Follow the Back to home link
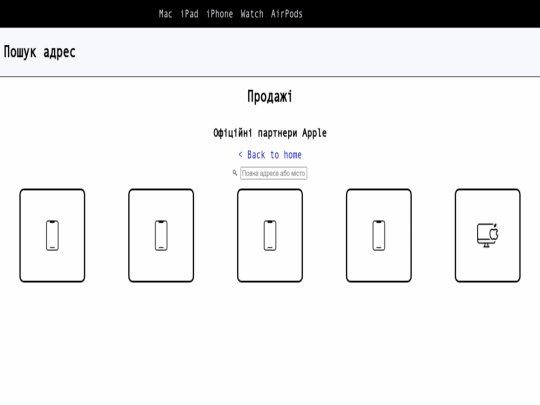This screenshot has width=540, height=405. [x=270, y=155]
